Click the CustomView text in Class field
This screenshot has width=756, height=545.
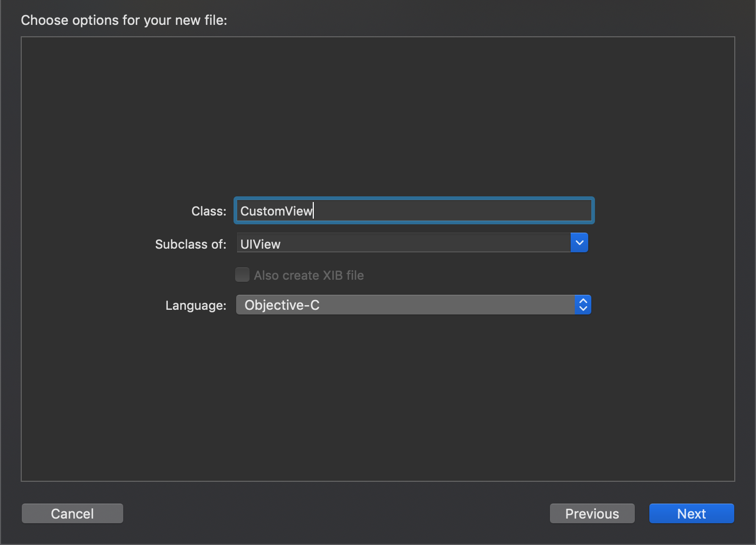pos(276,211)
